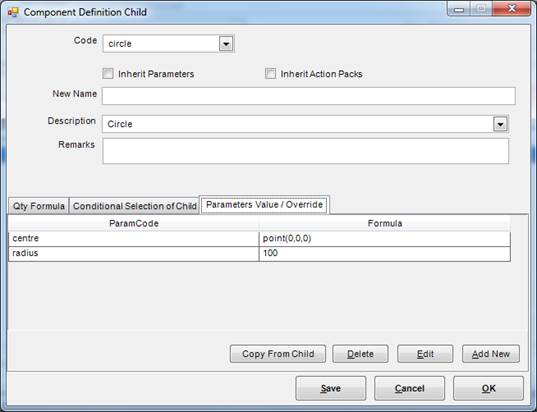Click the Component Definition Child window icon
537x412 pixels.
tap(13, 12)
